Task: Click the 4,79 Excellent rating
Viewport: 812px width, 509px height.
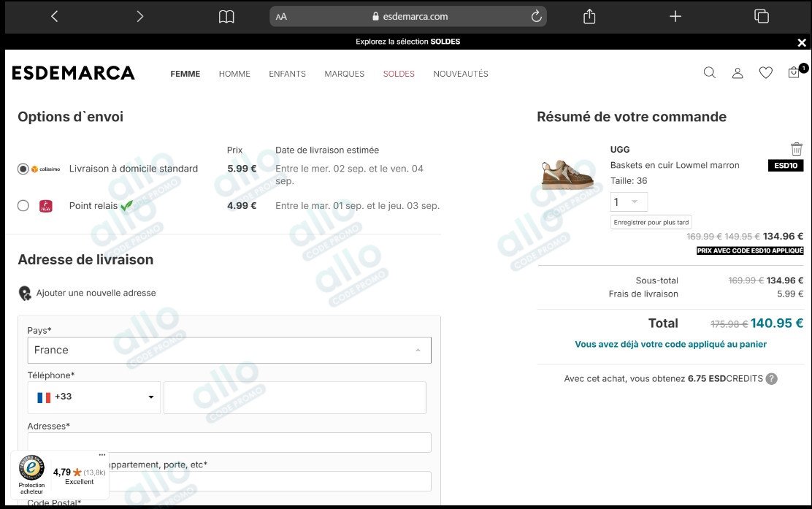Action: point(80,476)
